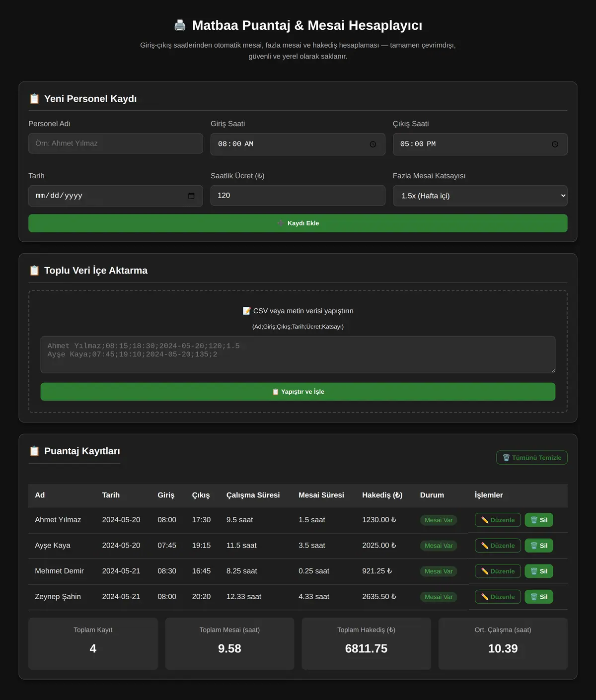Click the Mesai Süresi column header
The height and width of the screenshot is (700, 596).
[x=321, y=495]
